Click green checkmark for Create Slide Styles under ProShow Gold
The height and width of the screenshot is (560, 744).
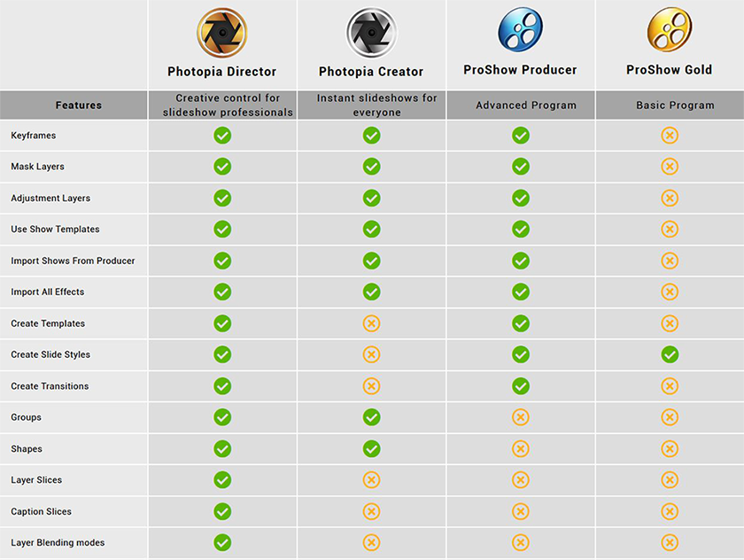670,354
